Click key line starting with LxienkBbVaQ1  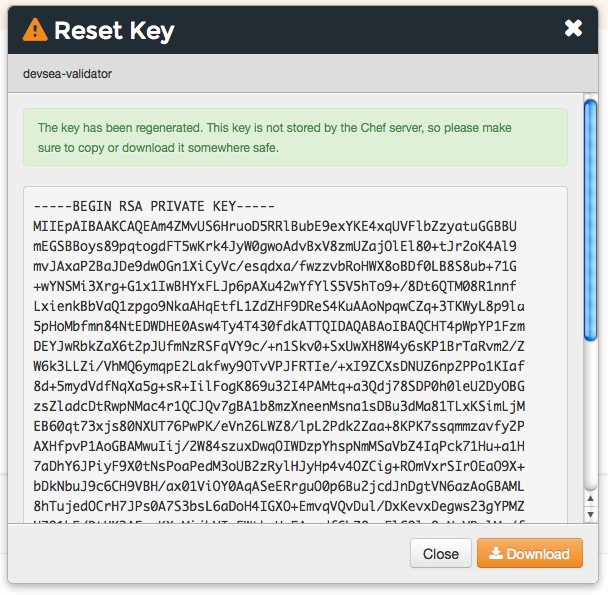[289, 304]
